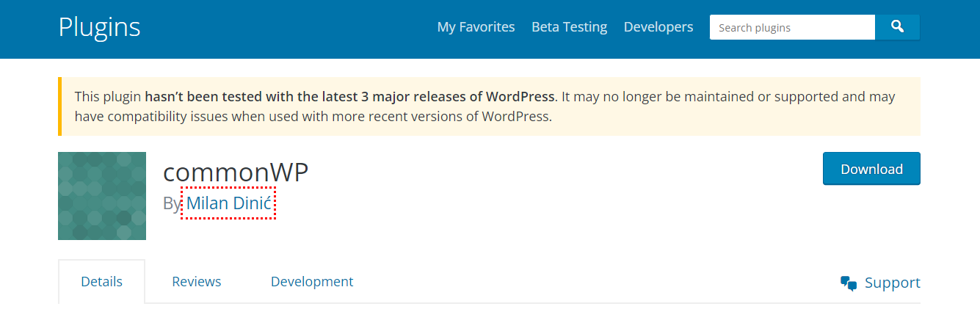Switch to the Reviews tab
The height and width of the screenshot is (334, 980).
[197, 281]
